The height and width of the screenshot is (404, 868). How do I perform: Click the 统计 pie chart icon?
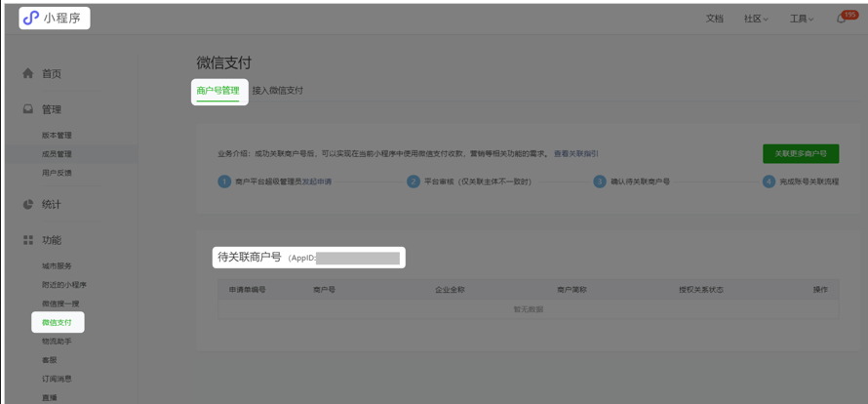(x=28, y=204)
